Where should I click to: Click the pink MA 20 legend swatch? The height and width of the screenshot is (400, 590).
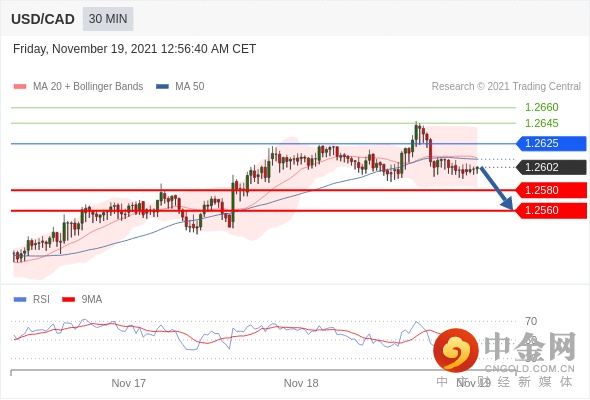[20, 87]
